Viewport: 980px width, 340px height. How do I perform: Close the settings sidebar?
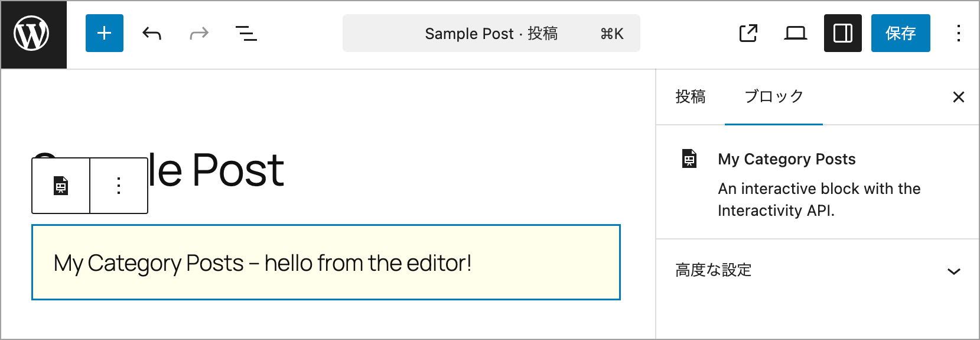[x=959, y=97]
